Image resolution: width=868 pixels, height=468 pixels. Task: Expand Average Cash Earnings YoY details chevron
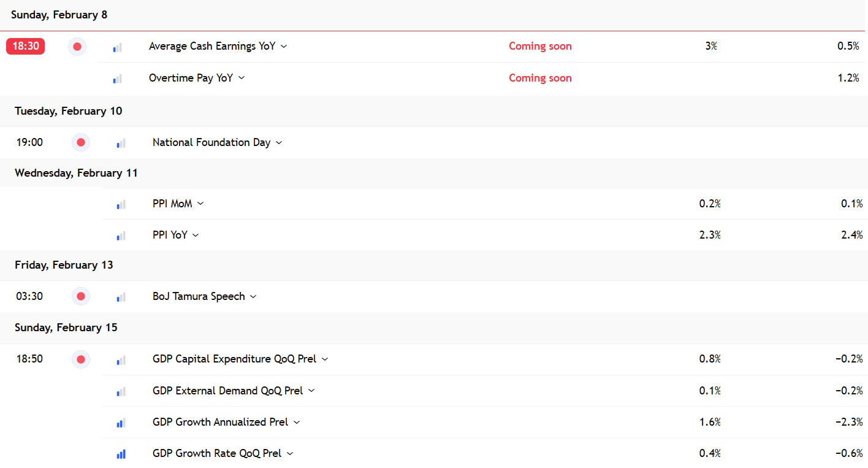284,47
